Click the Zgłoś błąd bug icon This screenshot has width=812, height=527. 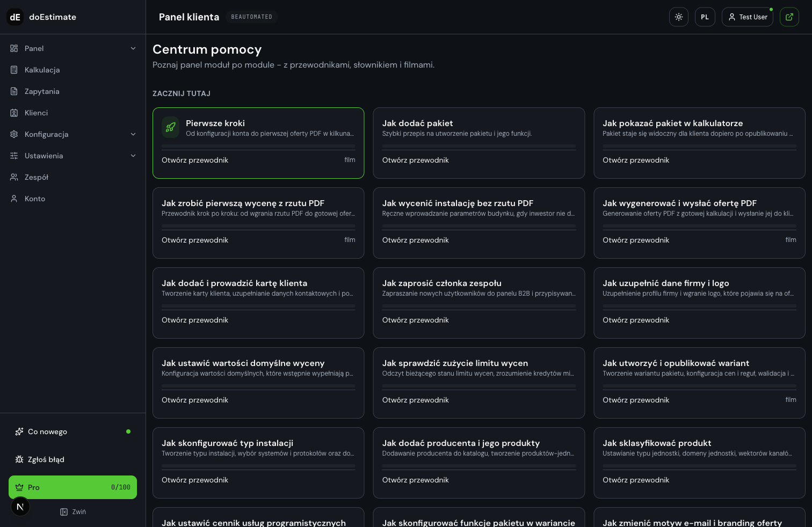click(19, 459)
